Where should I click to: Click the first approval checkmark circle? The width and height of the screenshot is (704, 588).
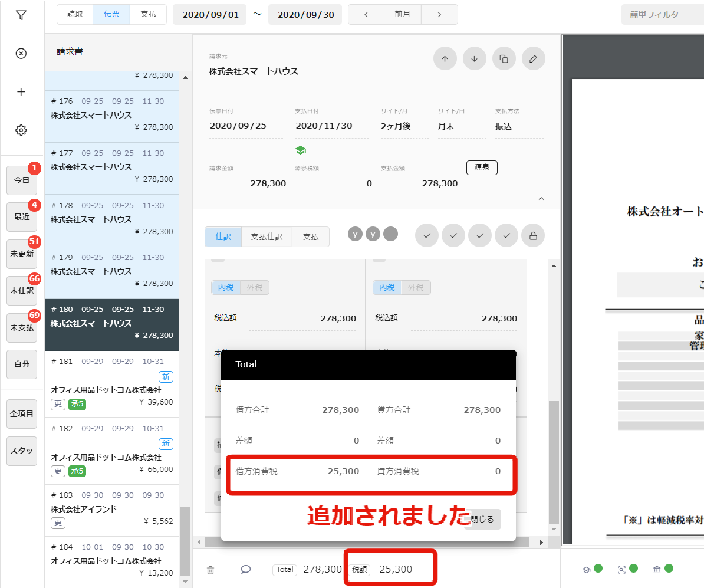426,235
